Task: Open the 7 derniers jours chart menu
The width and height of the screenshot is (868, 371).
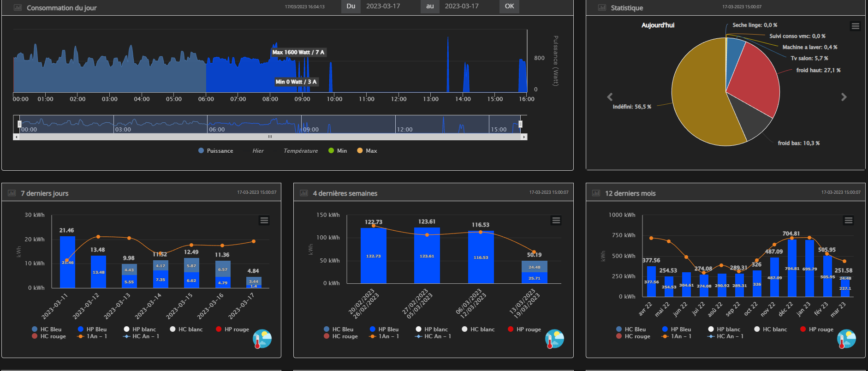Action: (264, 220)
